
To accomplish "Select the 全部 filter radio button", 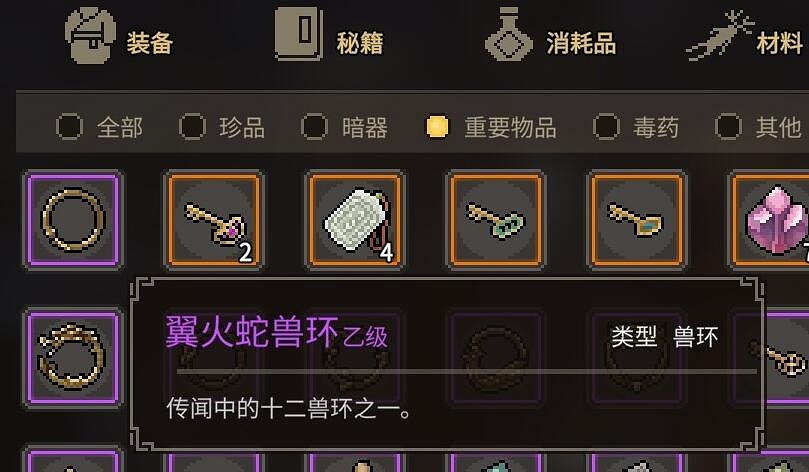I will click(x=69, y=126).
